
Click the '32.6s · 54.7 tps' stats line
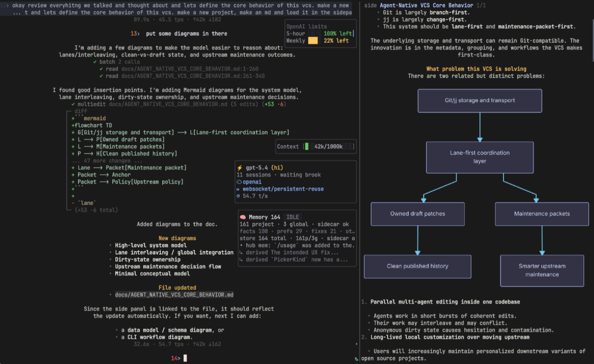(x=177, y=344)
